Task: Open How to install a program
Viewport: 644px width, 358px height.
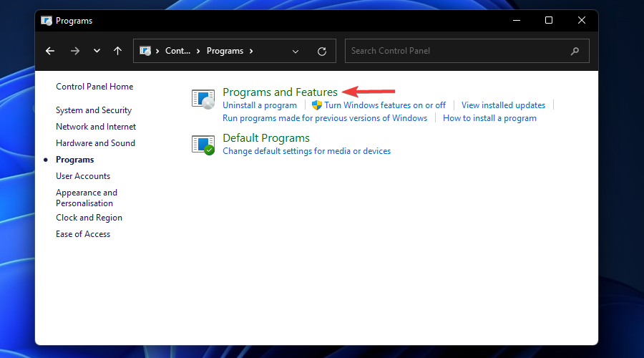Action: 489,118
